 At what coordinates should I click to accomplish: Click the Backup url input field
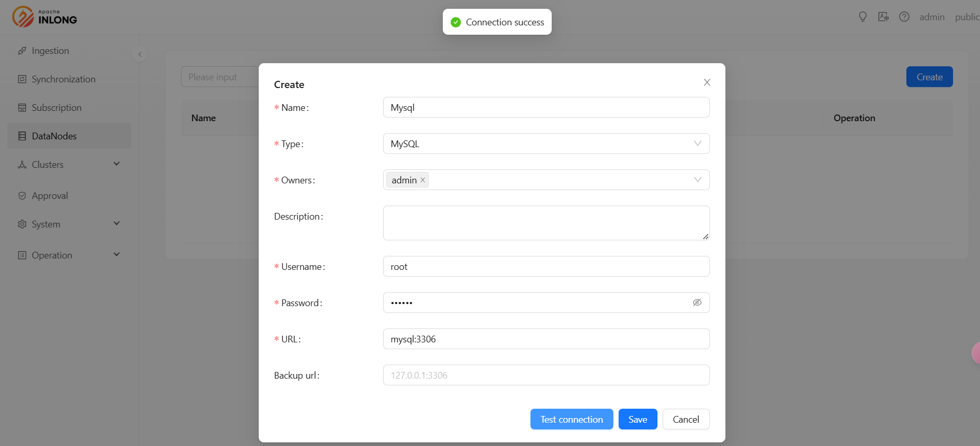coord(545,376)
